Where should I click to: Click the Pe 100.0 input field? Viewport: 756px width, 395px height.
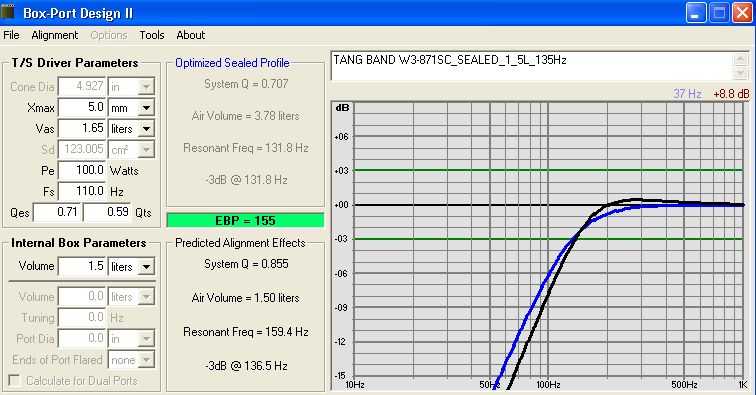82,170
